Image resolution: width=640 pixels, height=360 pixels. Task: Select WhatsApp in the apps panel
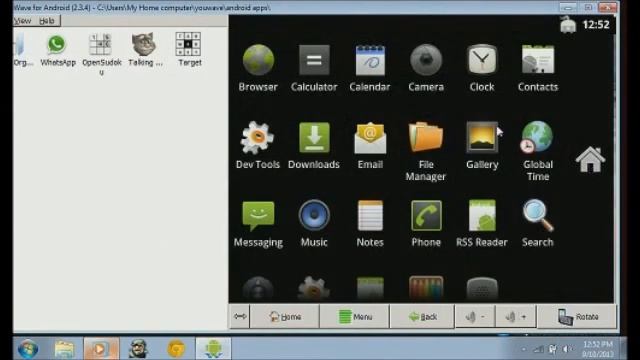(x=58, y=51)
